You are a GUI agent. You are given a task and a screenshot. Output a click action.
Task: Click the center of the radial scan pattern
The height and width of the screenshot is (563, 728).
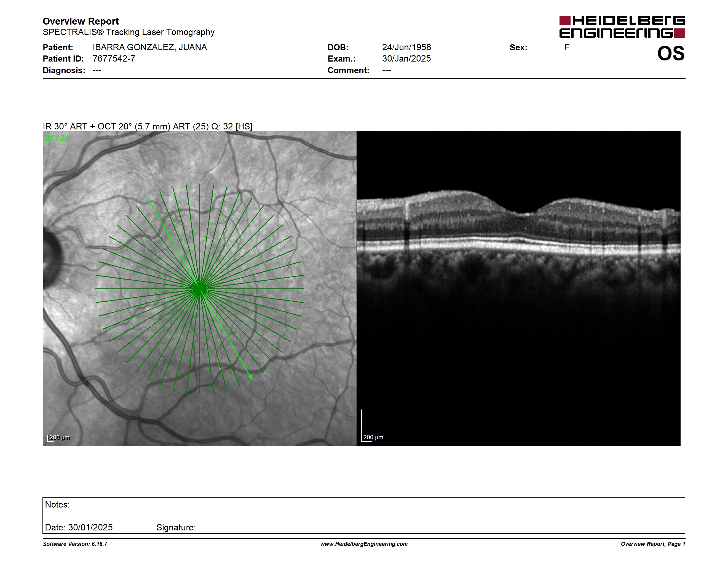(x=199, y=289)
